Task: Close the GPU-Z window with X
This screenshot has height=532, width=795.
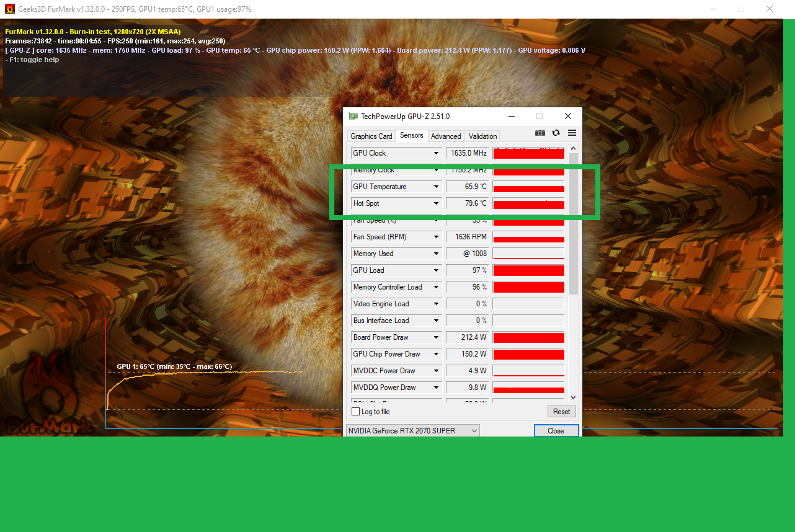Action: (568, 116)
